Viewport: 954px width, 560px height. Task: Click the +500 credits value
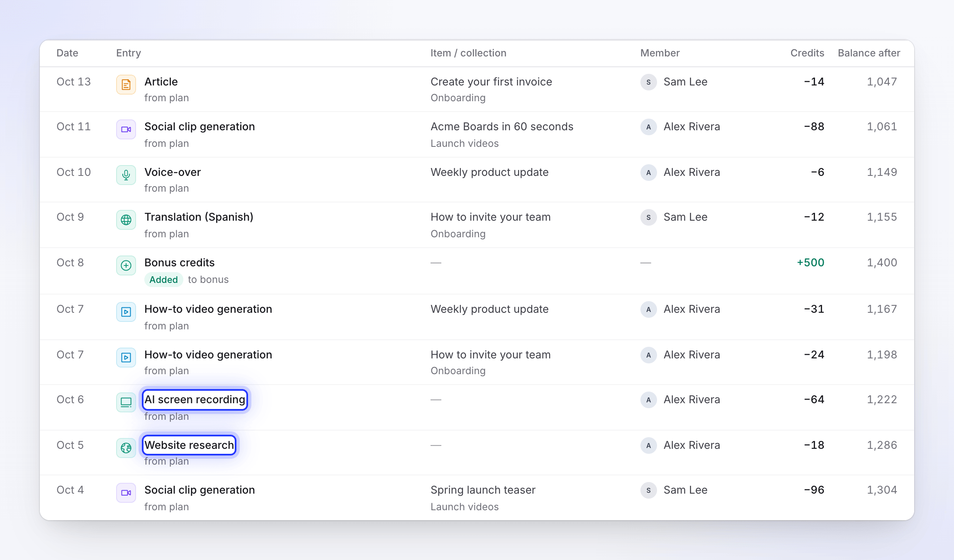pyautogui.click(x=810, y=263)
